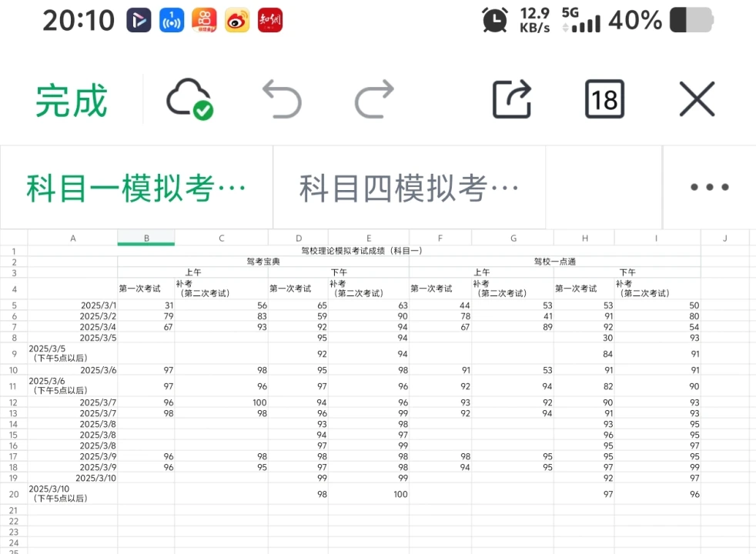Click the title cell 驾校理论模拟考试成绩（科目一）

(363, 251)
